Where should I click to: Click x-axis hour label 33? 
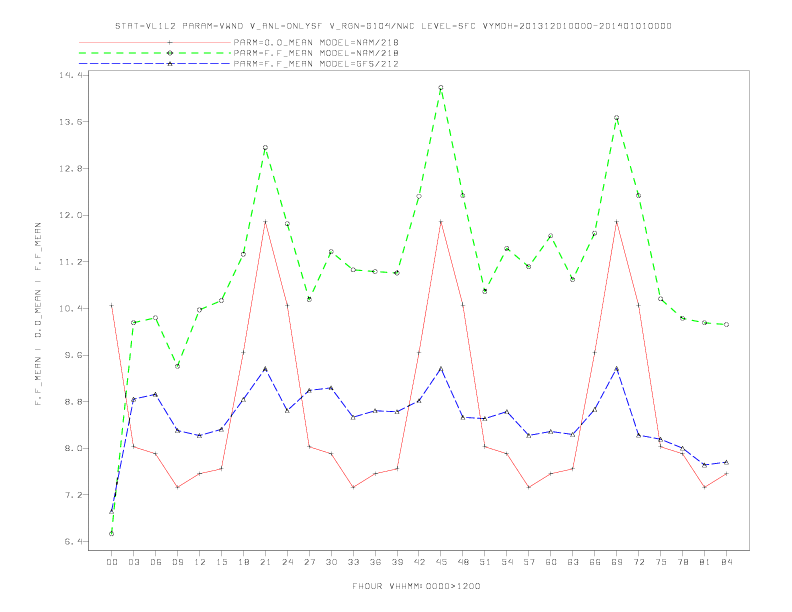[353, 562]
